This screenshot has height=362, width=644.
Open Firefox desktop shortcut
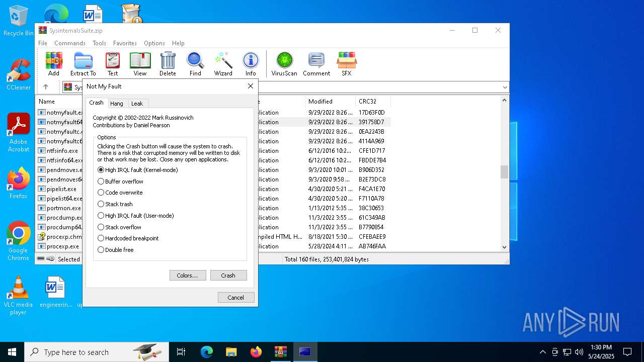[x=18, y=183]
